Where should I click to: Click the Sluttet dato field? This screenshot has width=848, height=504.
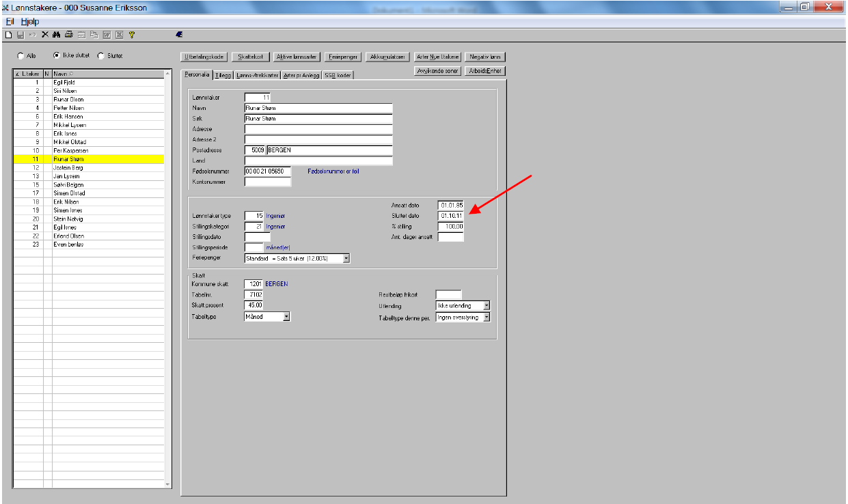coord(451,216)
